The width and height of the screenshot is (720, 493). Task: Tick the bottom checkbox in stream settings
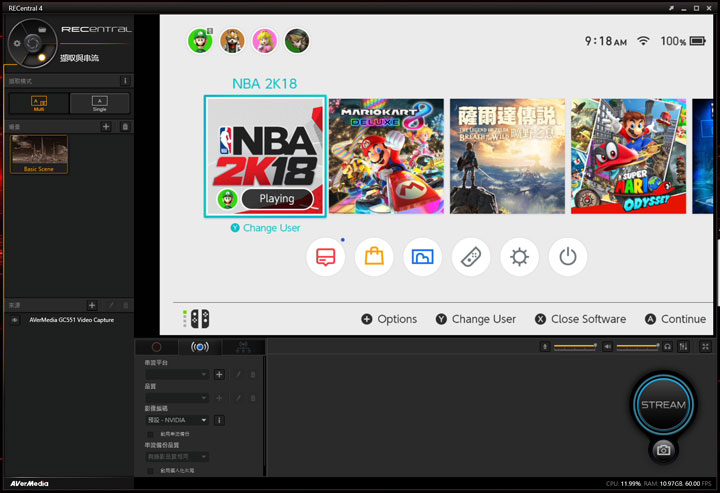pos(150,471)
